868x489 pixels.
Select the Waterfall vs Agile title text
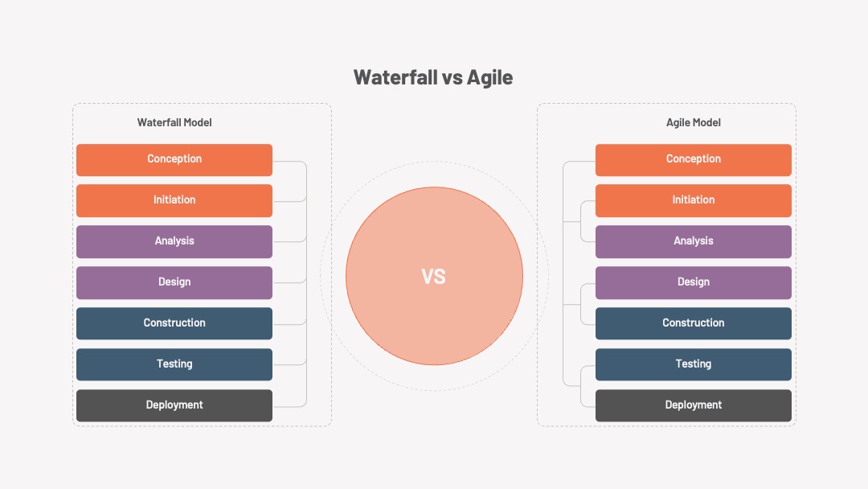(x=433, y=77)
